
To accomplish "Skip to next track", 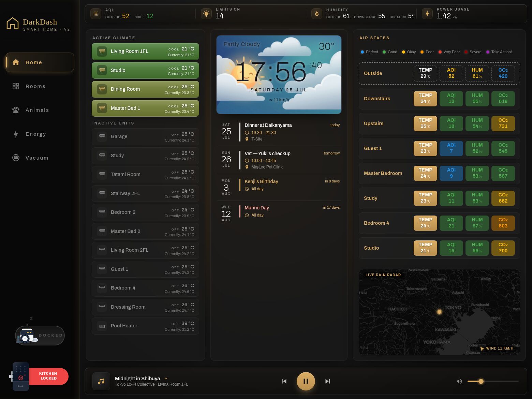I will 328,381.
